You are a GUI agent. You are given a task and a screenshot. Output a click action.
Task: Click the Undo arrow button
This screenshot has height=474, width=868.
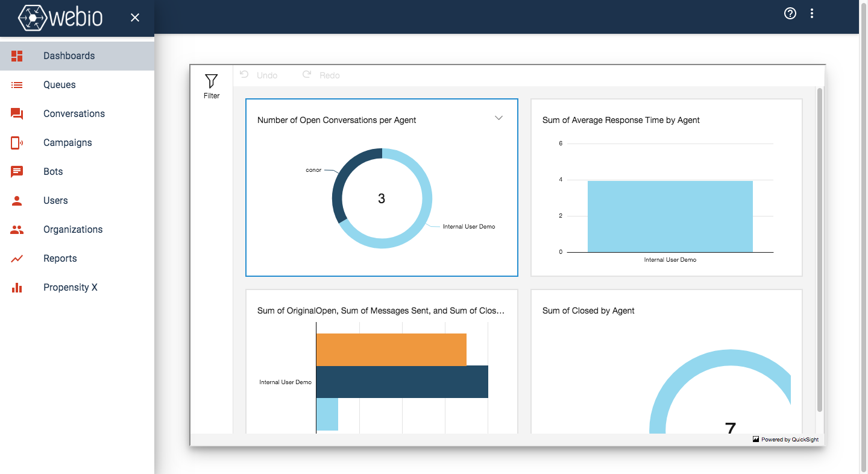tap(259, 75)
